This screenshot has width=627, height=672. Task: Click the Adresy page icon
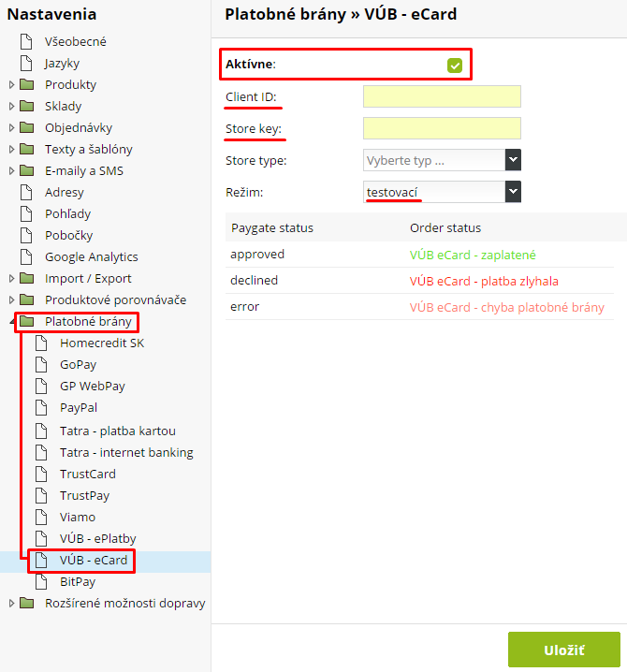coord(26,192)
